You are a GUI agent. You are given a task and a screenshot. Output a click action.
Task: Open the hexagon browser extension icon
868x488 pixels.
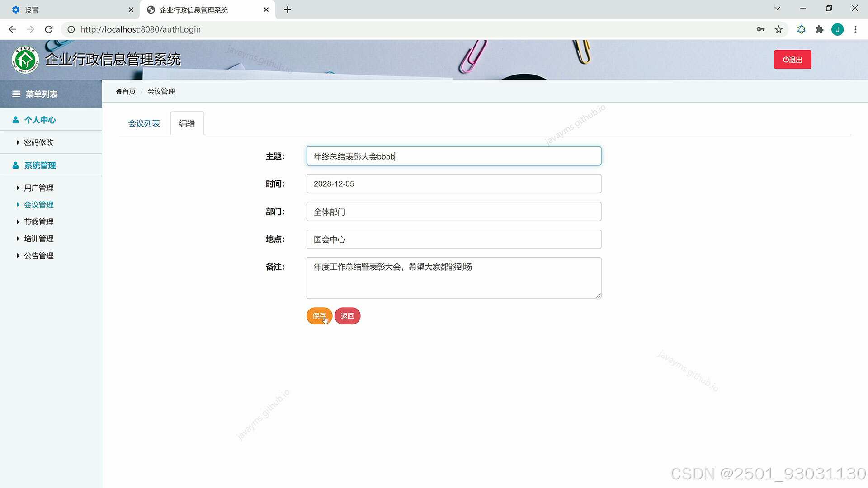(801, 29)
